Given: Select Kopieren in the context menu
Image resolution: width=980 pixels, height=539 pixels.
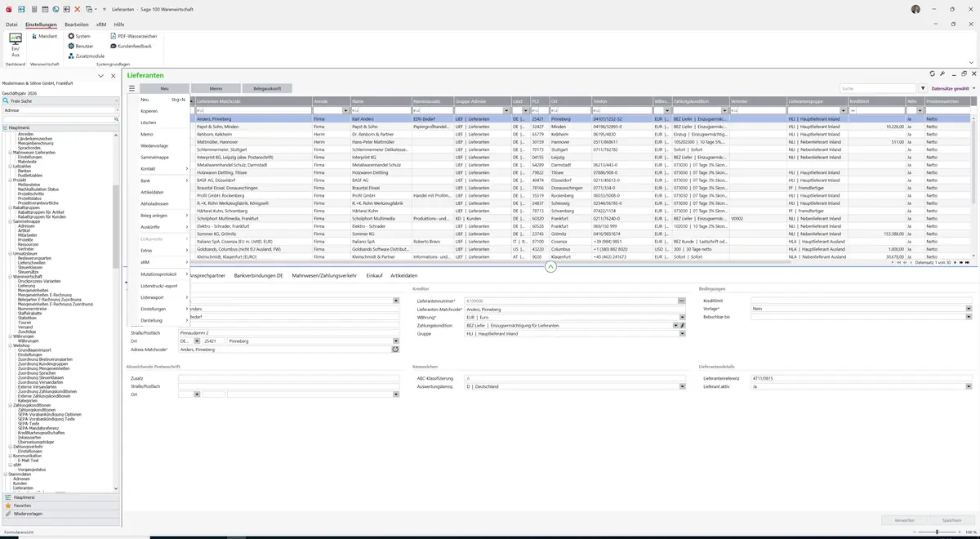Looking at the screenshot, I should point(149,111).
